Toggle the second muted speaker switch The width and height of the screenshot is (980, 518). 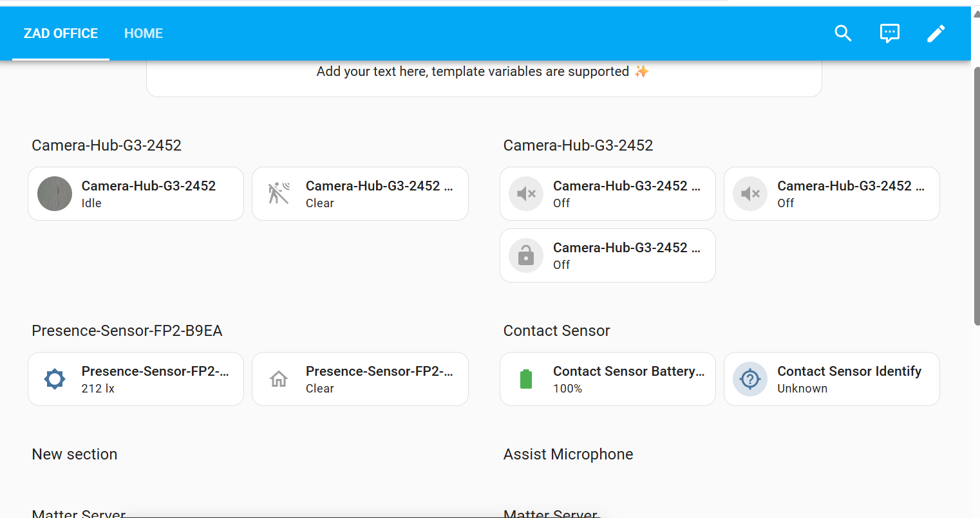point(750,194)
